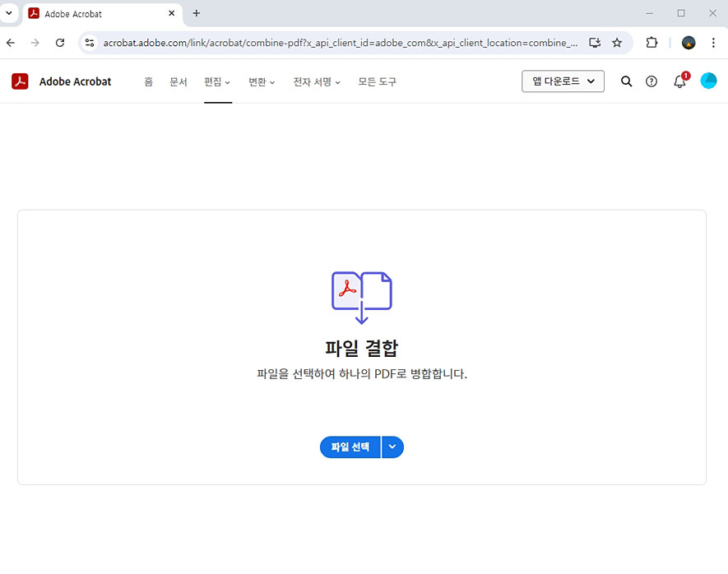Open the search magnifier in Acrobat header
The height and width of the screenshot is (574, 728).
coord(626,81)
